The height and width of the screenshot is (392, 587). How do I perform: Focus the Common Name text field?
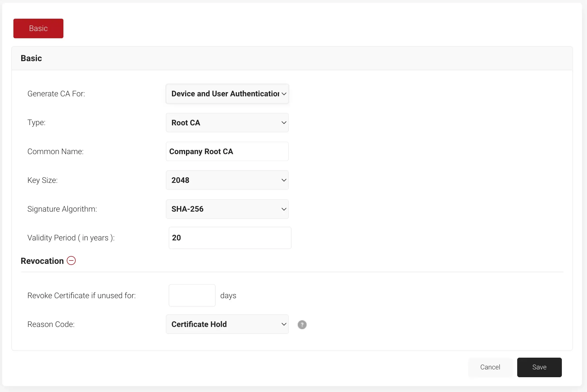tap(227, 151)
